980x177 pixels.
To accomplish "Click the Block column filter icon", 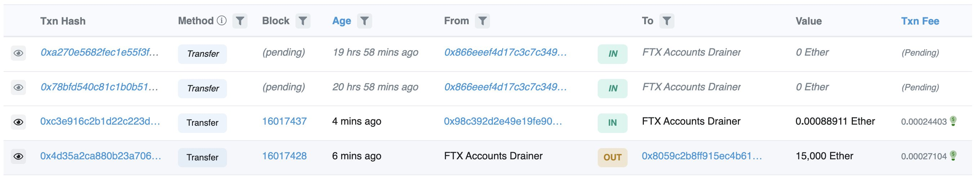I will tap(303, 21).
